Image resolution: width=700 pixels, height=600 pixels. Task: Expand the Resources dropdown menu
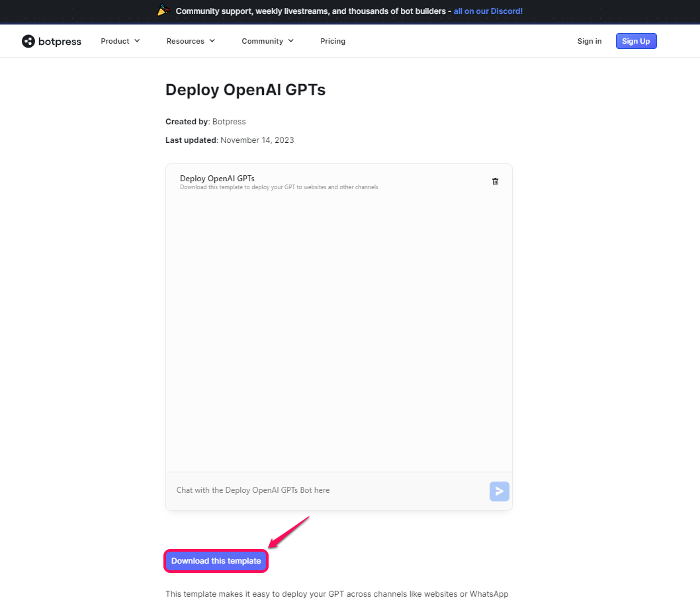[x=191, y=41]
